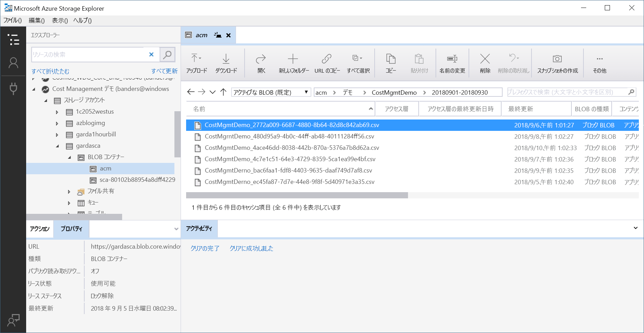Screen dimensions: 644x333
Task: Sort by the Name (名前) column header
Action: pos(280,109)
